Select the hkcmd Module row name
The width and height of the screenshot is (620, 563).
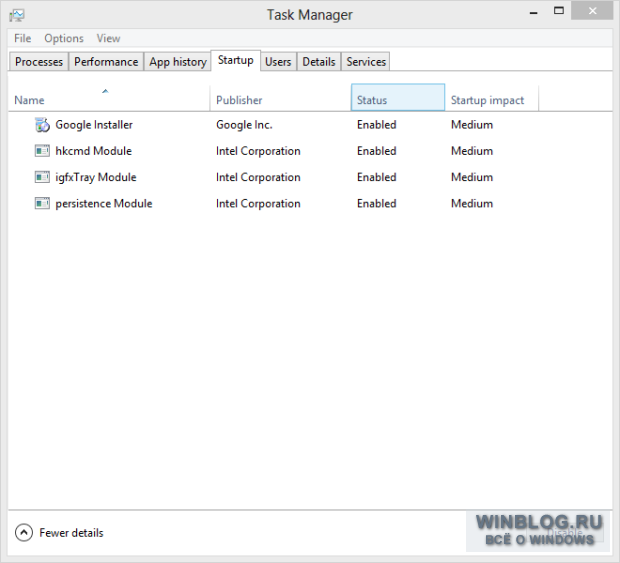[94, 151]
